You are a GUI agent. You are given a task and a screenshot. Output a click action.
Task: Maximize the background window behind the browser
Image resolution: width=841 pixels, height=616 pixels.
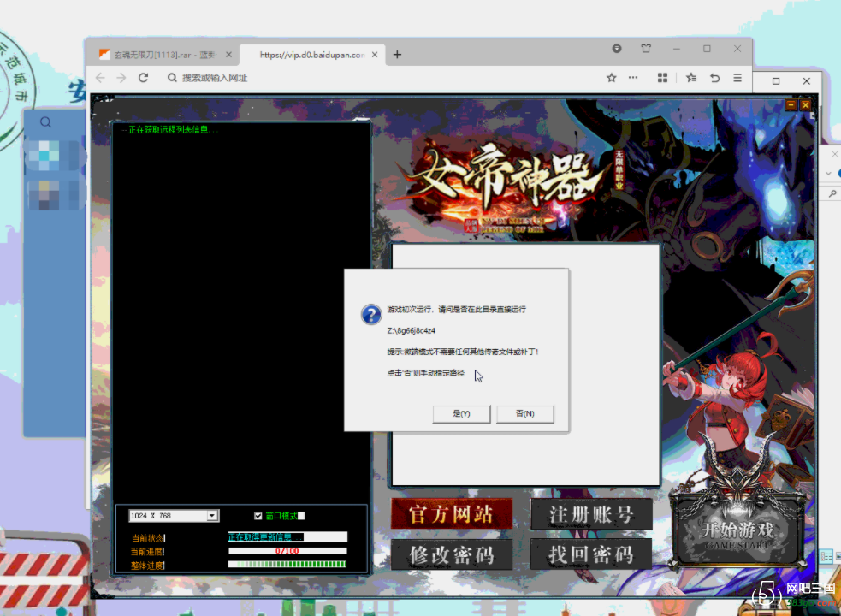(776, 81)
